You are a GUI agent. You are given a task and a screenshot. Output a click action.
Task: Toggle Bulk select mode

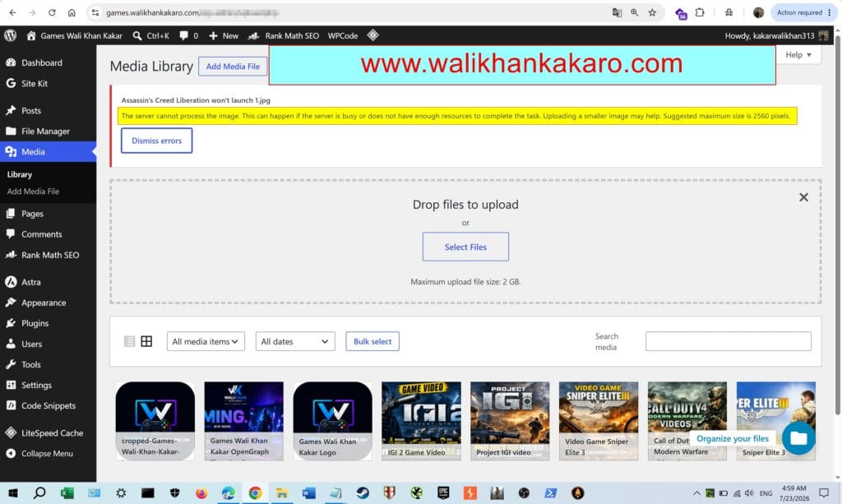tap(372, 341)
